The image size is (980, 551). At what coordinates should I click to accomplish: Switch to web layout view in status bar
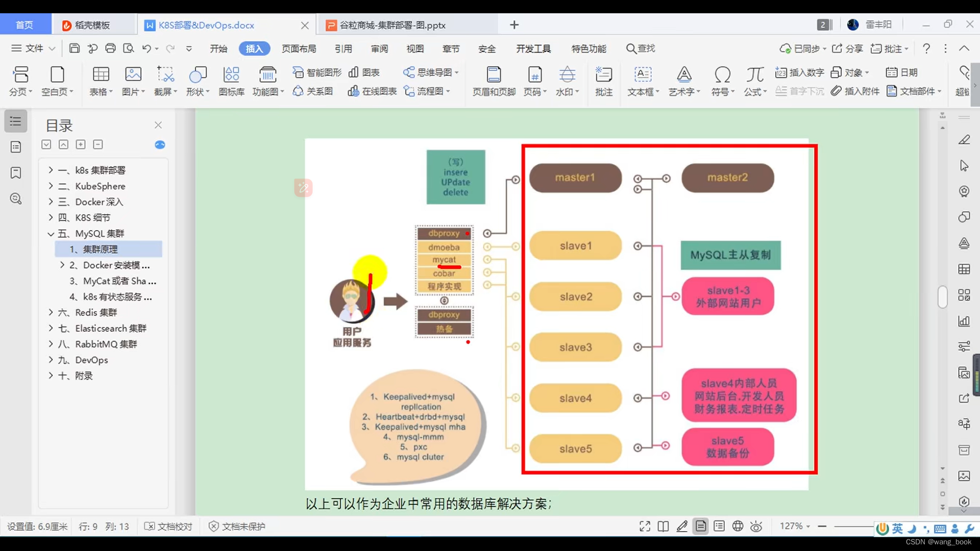point(738,526)
